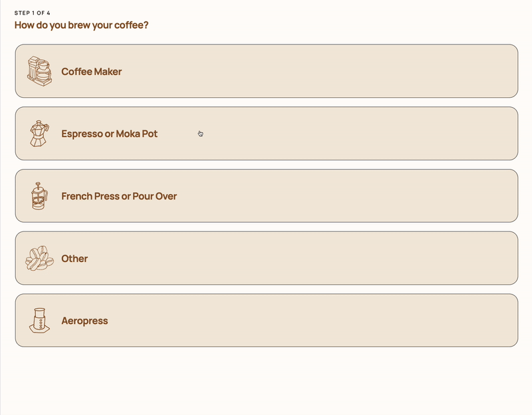Click the "Aeropress" text label

click(x=84, y=321)
